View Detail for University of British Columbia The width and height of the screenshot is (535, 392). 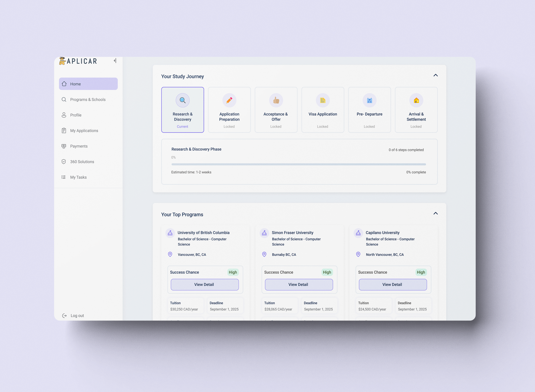[204, 284]
